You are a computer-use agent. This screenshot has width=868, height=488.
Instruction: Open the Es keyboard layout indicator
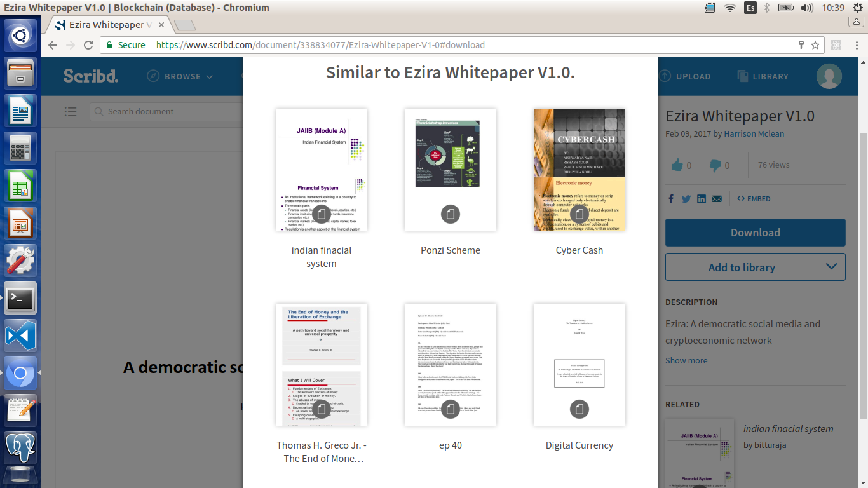click(750, 8)
